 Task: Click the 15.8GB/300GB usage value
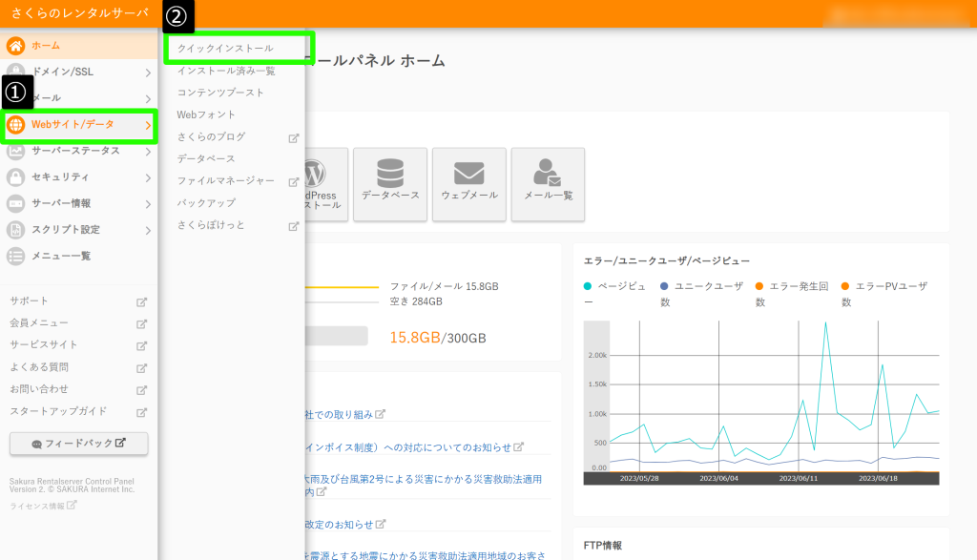pos(438,338)
